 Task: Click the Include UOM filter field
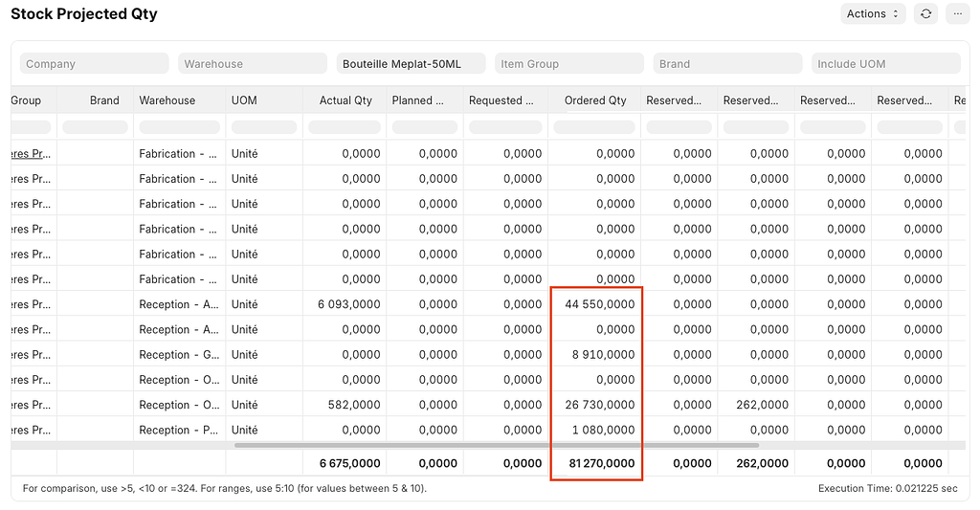pos(885,64)
